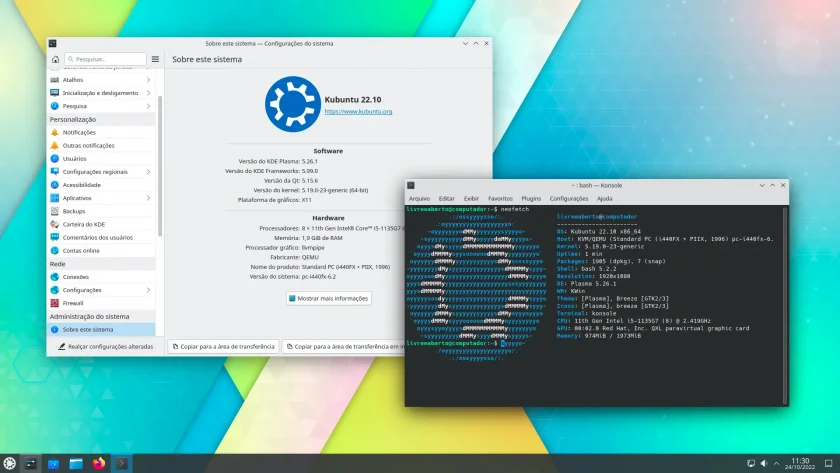Open Konsole Editar menu

(x=446, y=199)
